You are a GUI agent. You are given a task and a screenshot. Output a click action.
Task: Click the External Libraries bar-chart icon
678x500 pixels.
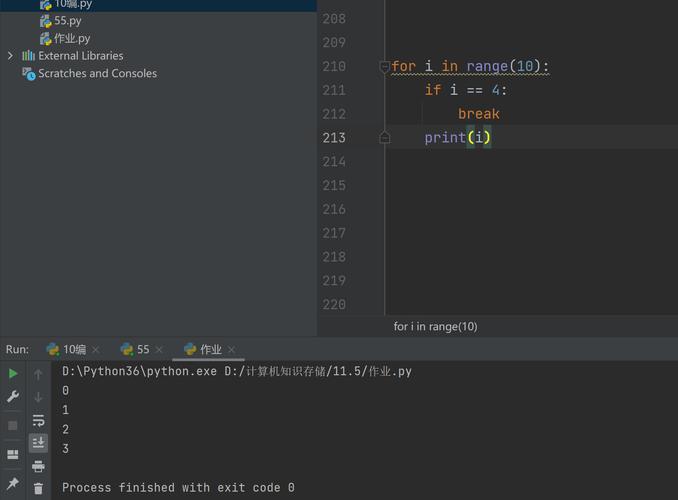29,55
